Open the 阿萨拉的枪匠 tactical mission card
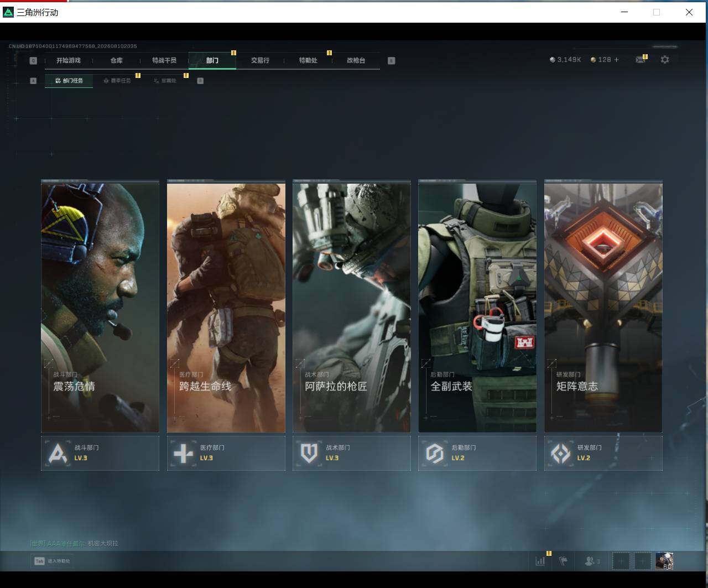The image size is (708, 588). click(x=352, y=308)
